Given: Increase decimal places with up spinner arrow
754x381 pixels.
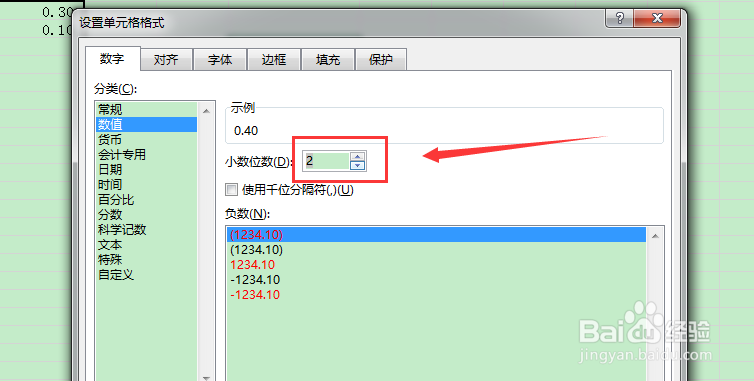Looking at the screenshot, I should tap(357, 156).
